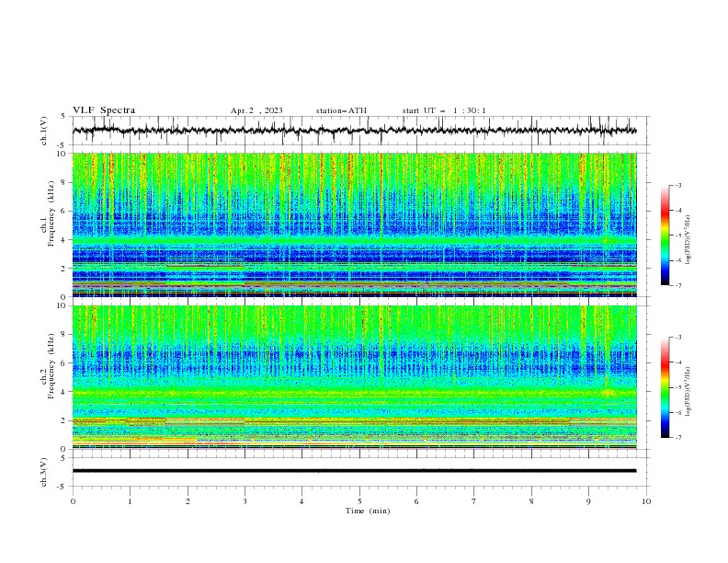Select the "Time (min)" axis label
This screenshot has height=563, width=728.
(368, 511)
